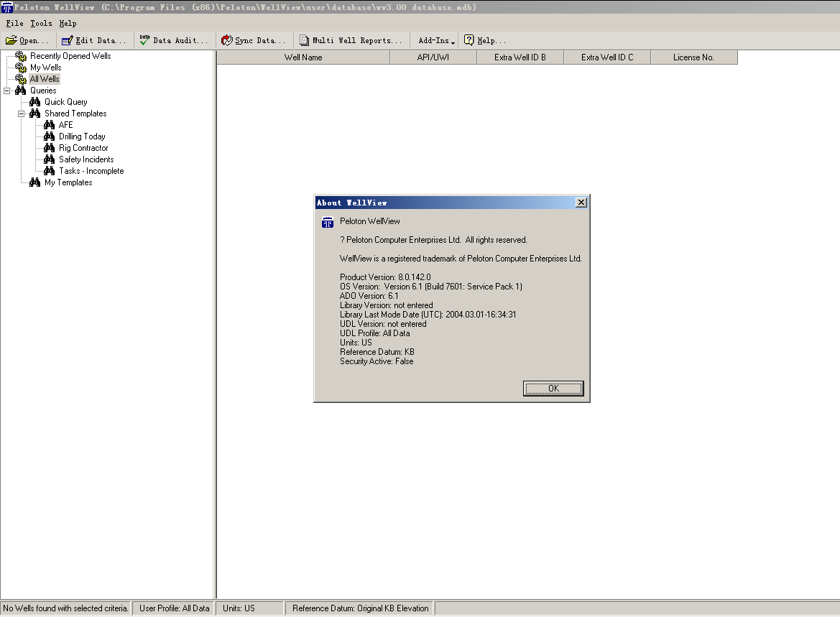
Task: Click the Open... toolbar label
Action: click(x=34, y=41)
